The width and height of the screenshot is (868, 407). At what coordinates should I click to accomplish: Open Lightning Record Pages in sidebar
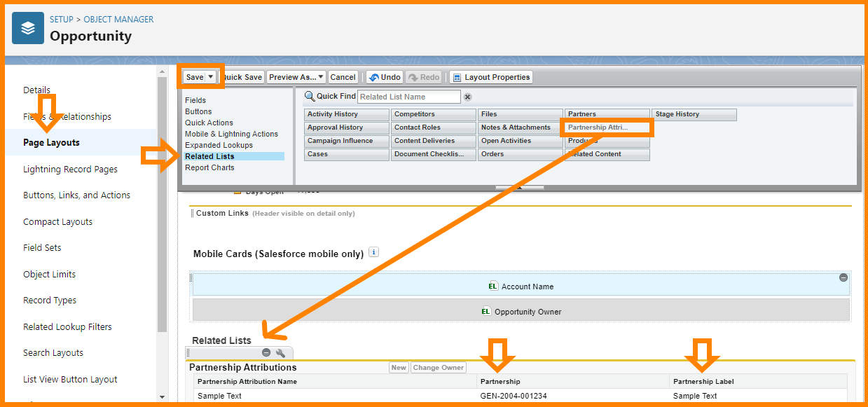[70, 169]
